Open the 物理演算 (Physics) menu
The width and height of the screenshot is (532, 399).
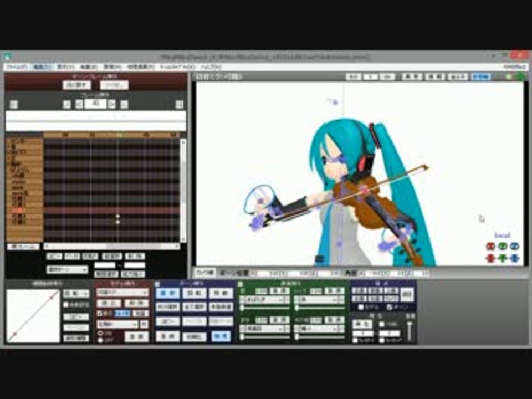click(x=141, y=67)
